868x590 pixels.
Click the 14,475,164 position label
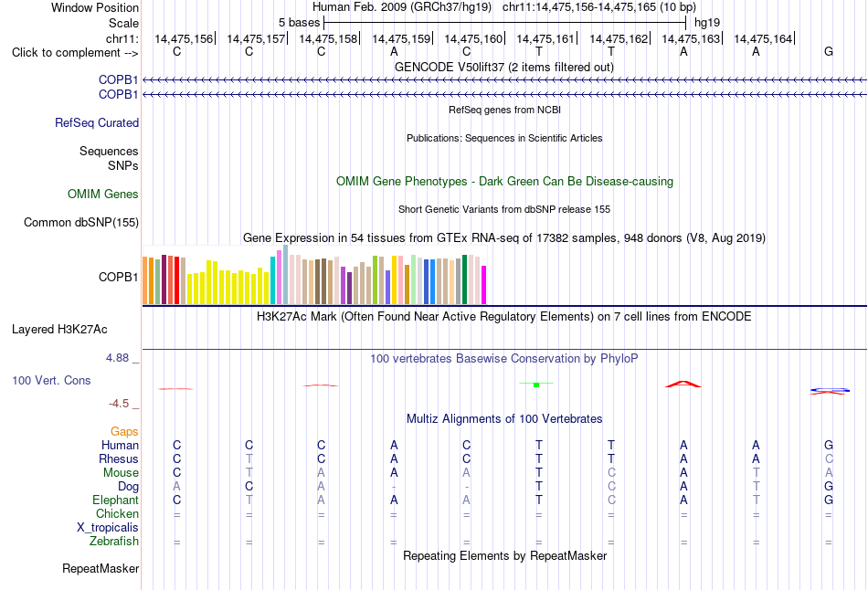tap(763, 38)
